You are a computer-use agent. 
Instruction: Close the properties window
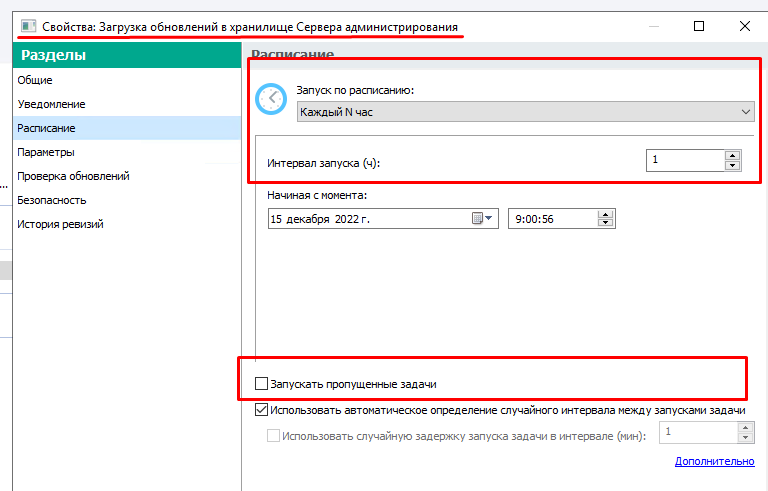click(744, 26)
